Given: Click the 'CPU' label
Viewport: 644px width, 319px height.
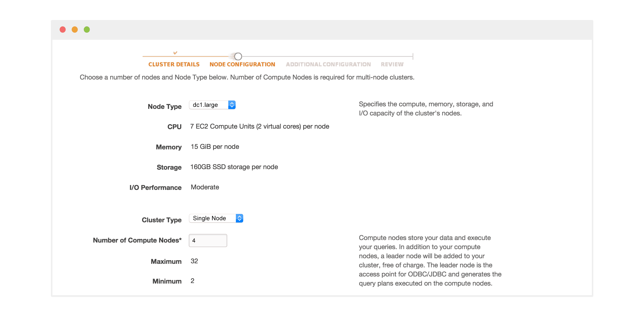Looking at the screenshot, I should coord(175,127).
